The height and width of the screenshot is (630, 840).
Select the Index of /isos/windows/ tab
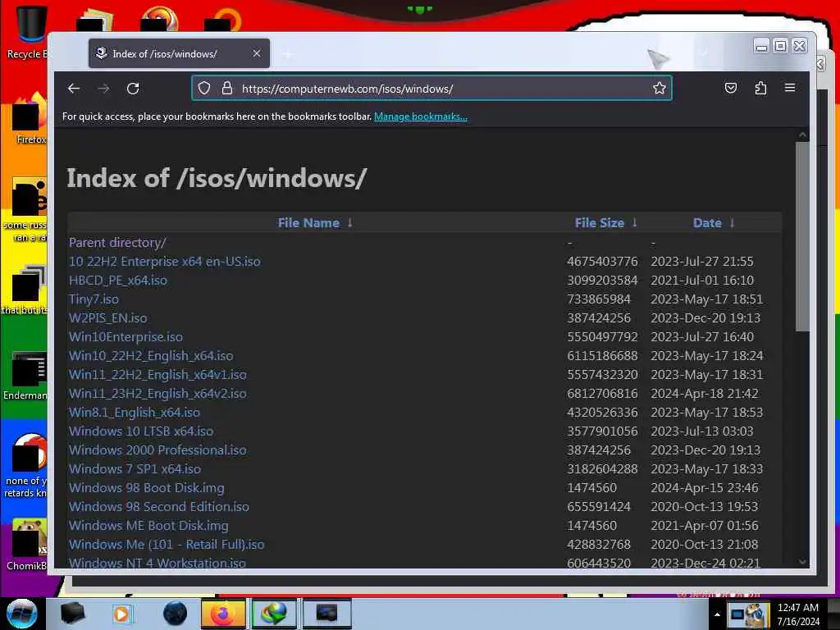point(179,53)
